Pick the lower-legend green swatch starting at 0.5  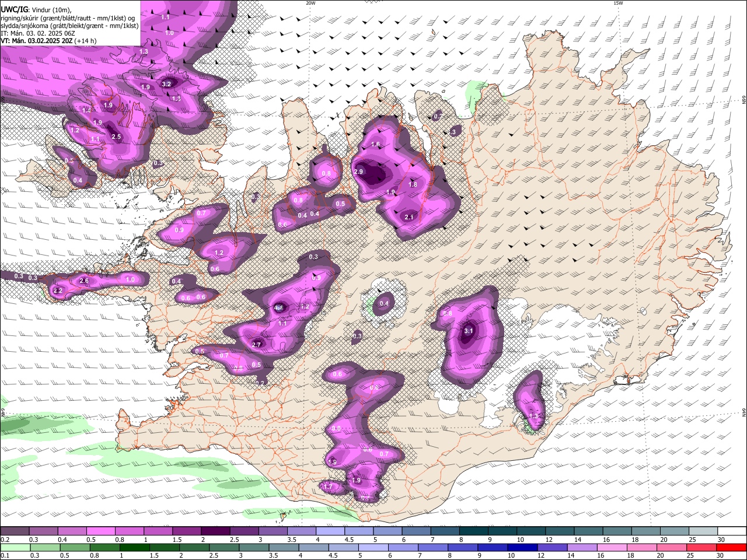pos(75,547)
